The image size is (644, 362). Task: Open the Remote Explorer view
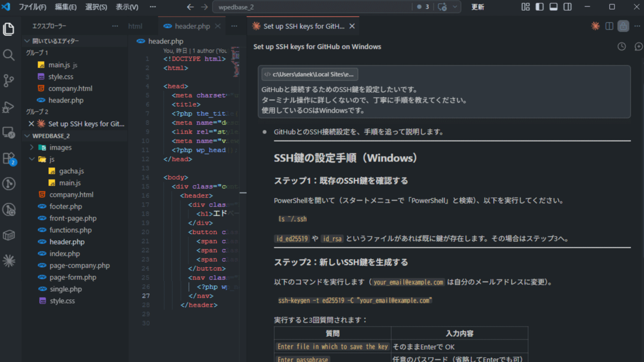(9, 132)
